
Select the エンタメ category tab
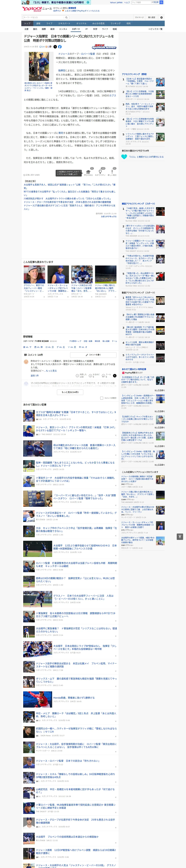(x=63, y=29)
